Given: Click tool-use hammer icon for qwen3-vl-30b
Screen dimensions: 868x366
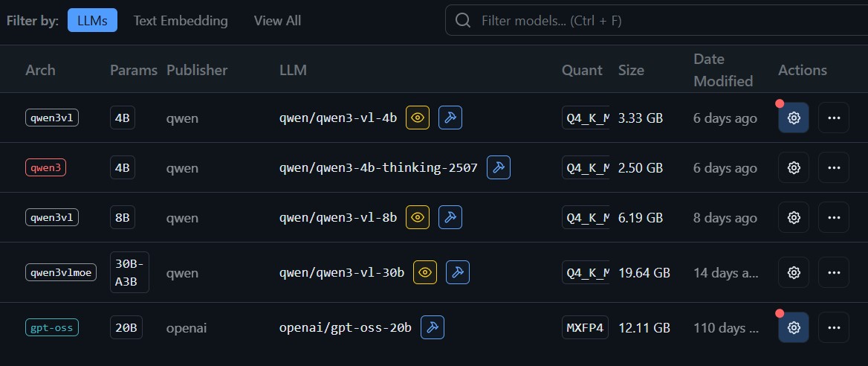Looking at the screenshot, I should [x=458, y=272].
